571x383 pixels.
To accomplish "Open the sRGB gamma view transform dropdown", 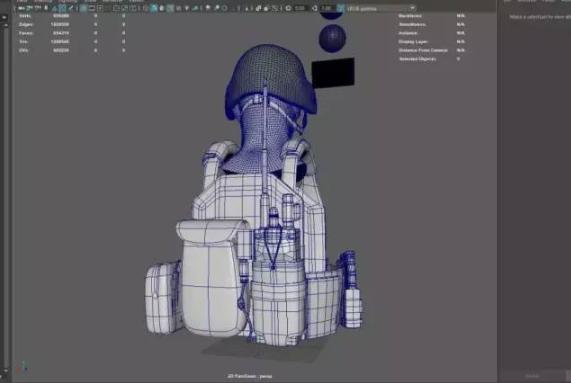I will pos(381,8).
